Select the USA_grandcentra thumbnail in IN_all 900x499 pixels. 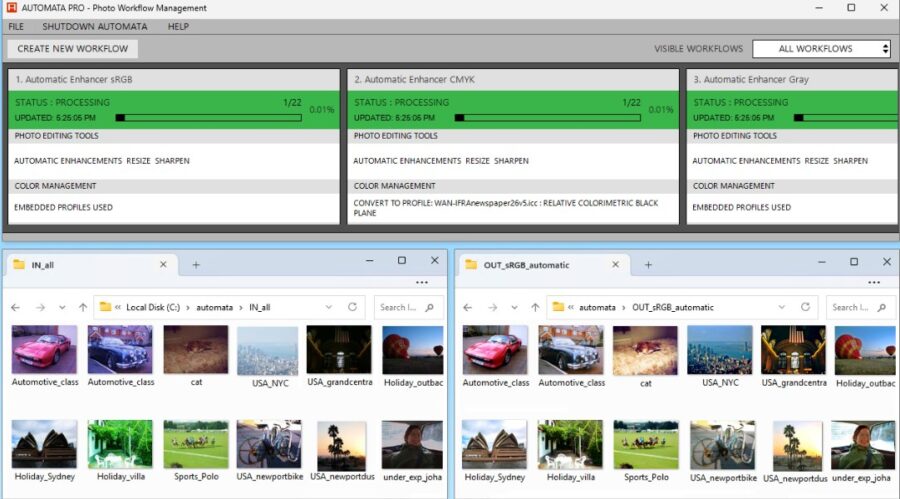pos(339,350)
